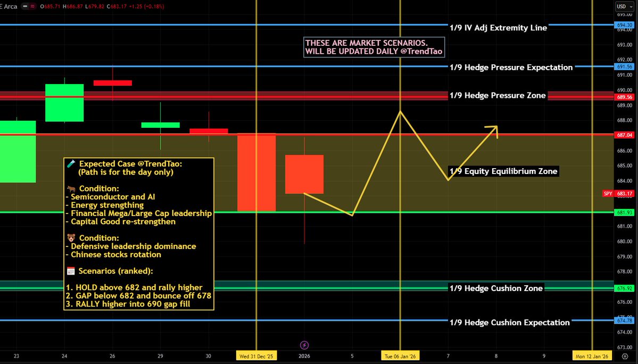The width and height of the screenshot is (638, 364).
Task: Click the Expected Case @TrendTao heading
Action: coord(130,164)
